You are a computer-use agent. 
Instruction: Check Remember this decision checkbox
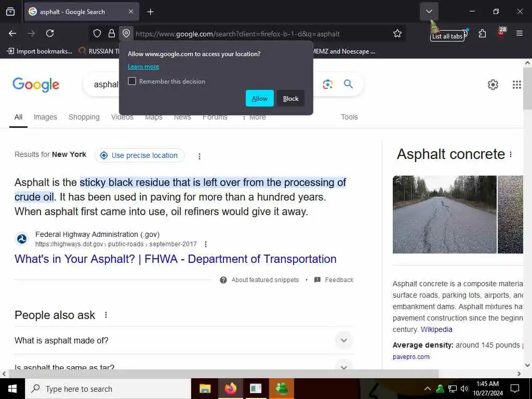click(x=132, y=81)
